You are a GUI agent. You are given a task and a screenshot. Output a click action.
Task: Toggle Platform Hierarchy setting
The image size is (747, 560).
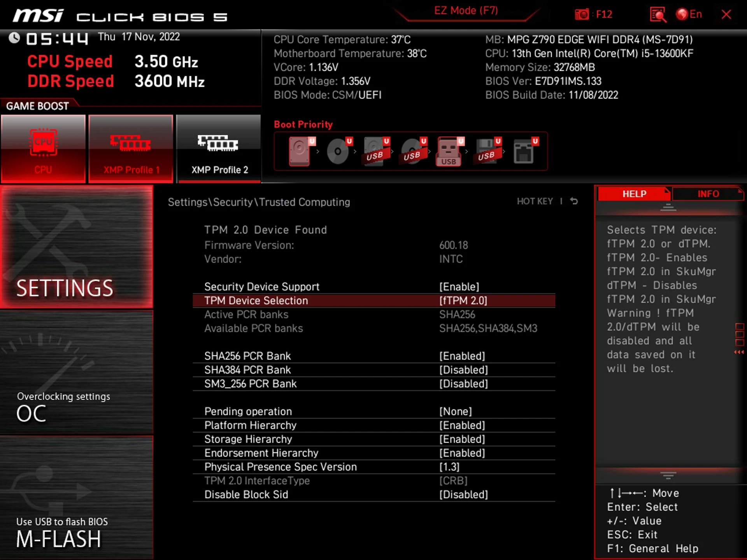[374, 425]
